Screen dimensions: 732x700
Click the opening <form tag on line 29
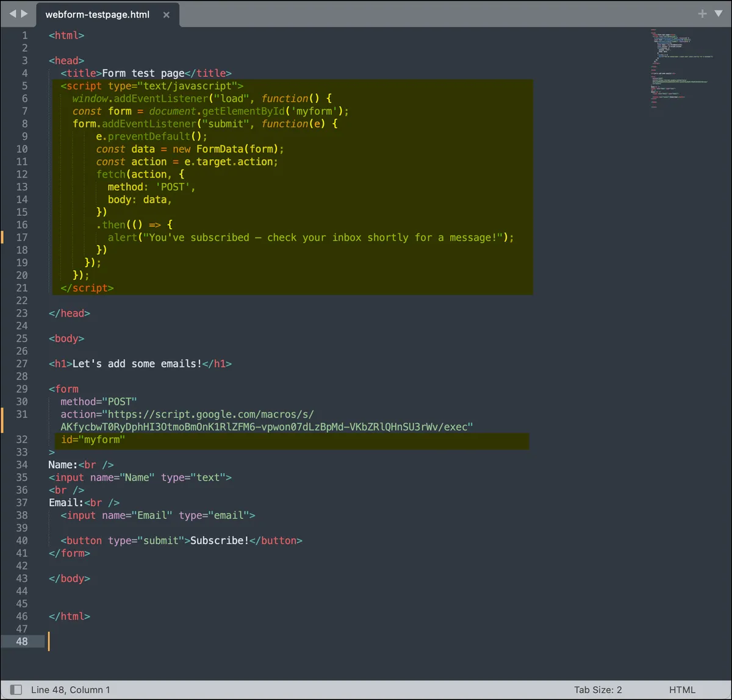click(63, 389)
